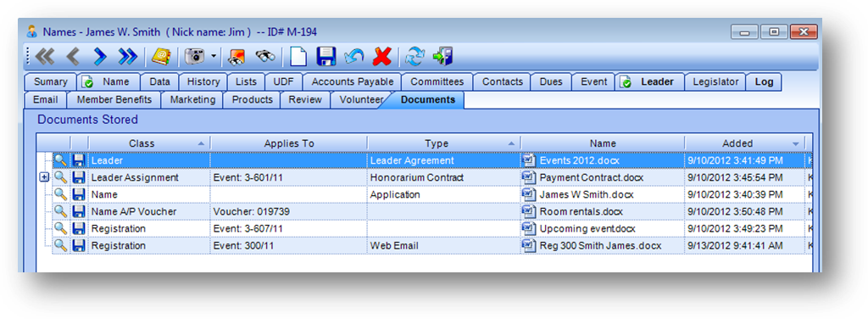This screenshot has height=319, width=868.
Task: Switch to the Committees tab
Action: point(437,82)
